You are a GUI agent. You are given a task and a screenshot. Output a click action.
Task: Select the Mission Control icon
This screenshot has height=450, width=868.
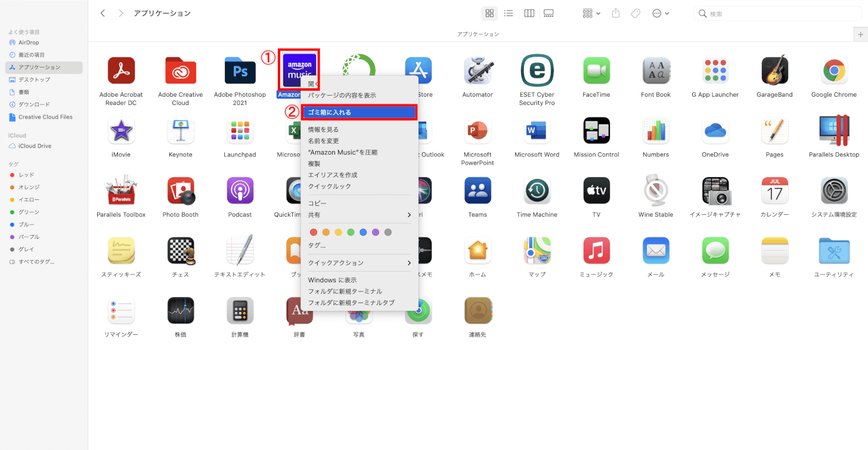click(597, 130)
